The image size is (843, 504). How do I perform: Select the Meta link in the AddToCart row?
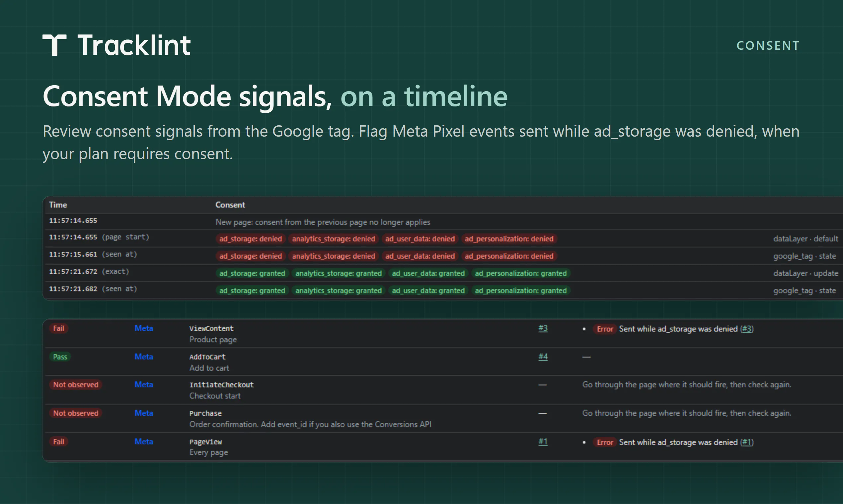point(144,357)
